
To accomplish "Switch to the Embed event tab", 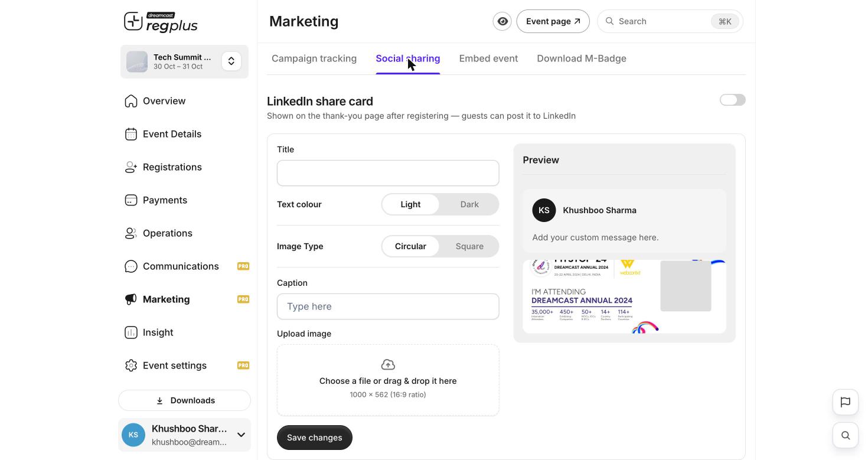I will pyautogui.click(x=488, y=58).
